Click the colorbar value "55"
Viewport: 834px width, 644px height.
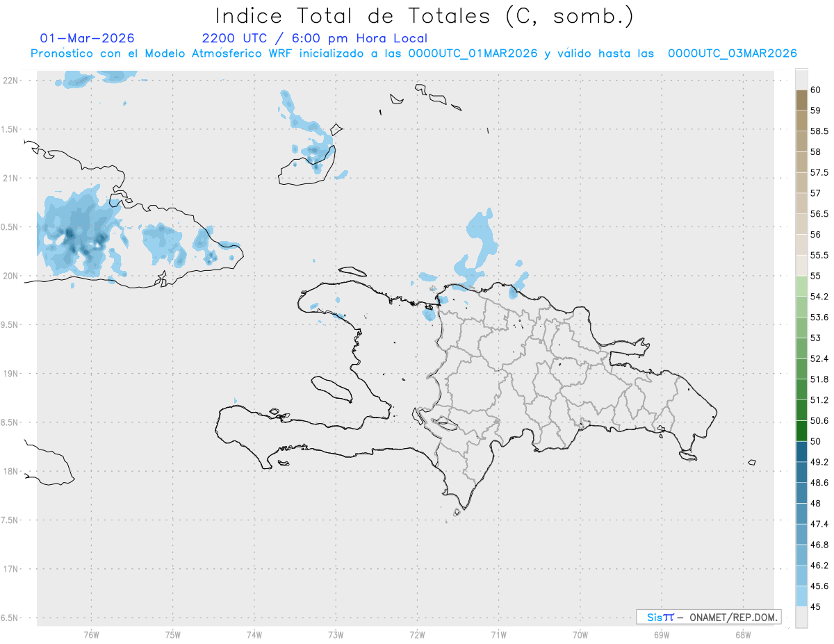(x=815, y=276)
